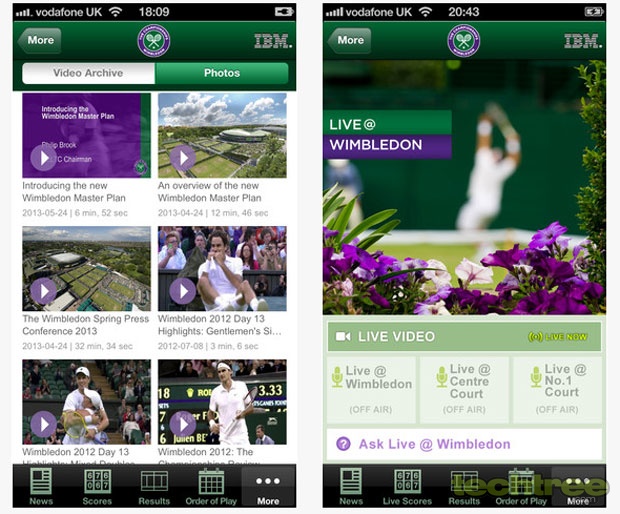620x514 pixels.
Task: Play Wimbledon Spring Press Conference 2013 video
Action: click(x=87, y=268)
